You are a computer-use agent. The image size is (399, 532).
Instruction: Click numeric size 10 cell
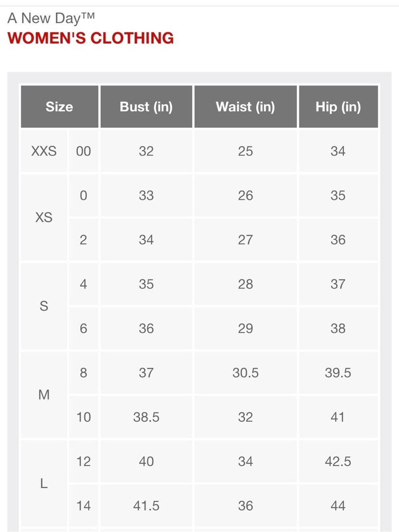pyautogui.click(x=83, y=417)
